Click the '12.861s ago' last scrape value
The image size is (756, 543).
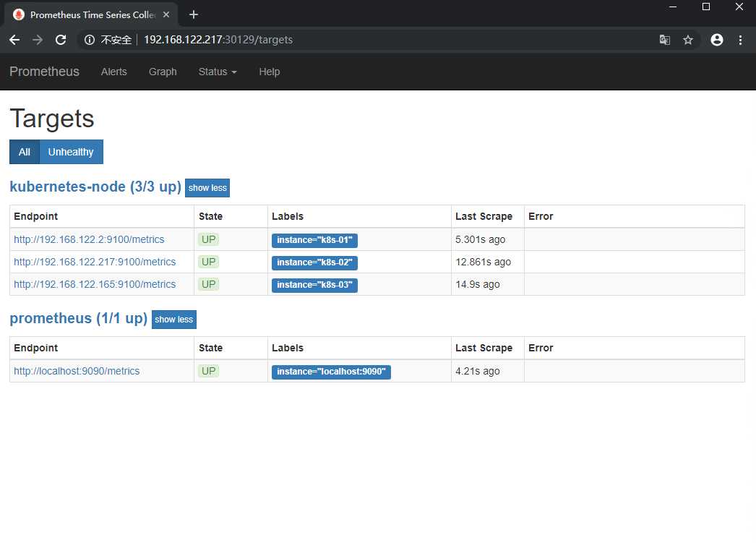483,262
